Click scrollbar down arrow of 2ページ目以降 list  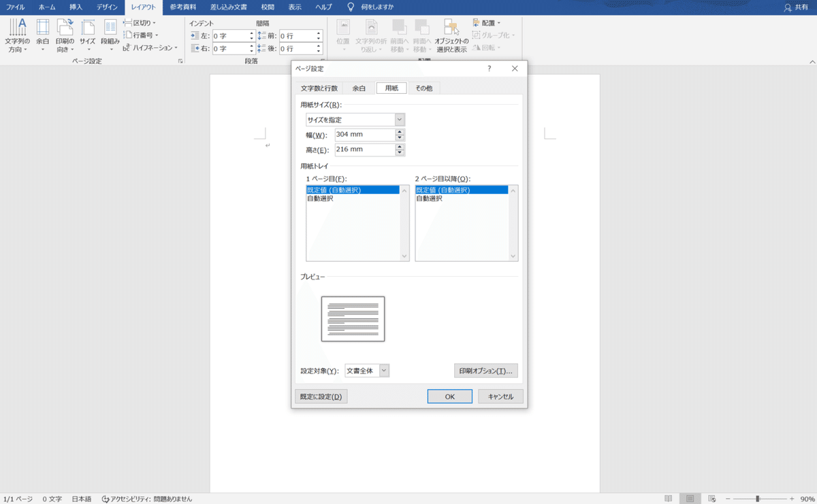point(513,256)
